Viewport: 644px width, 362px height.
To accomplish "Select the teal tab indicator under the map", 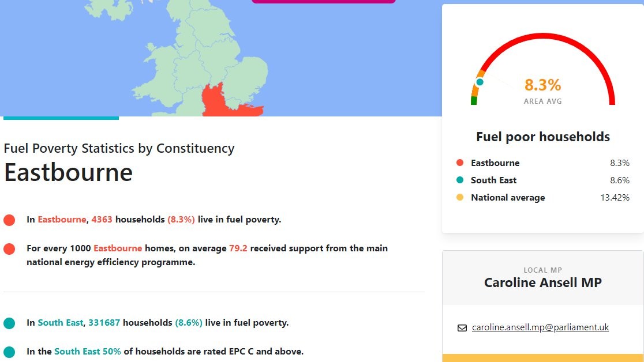I will [x=61, y=118].
